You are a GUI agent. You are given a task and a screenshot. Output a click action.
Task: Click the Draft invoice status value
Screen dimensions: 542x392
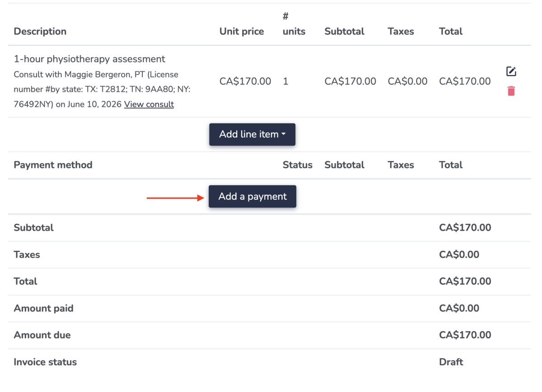pyautogui.click(x=451, y=362)
